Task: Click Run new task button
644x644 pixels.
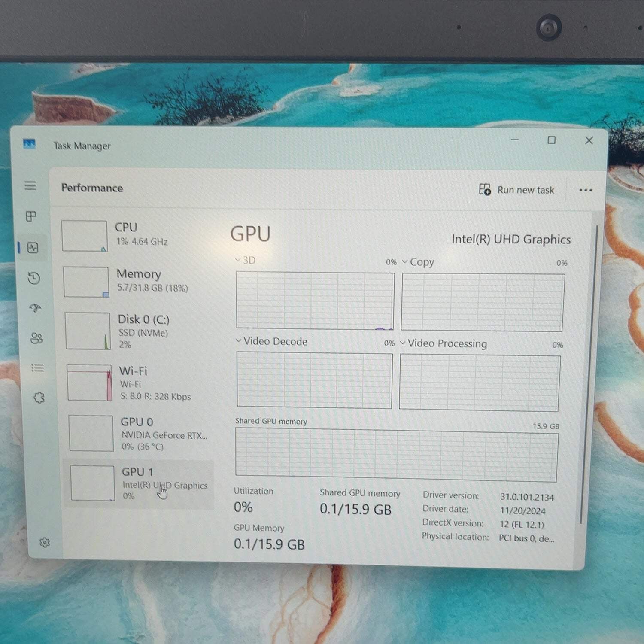Action: pyautogui.click(x=516, y=190)
